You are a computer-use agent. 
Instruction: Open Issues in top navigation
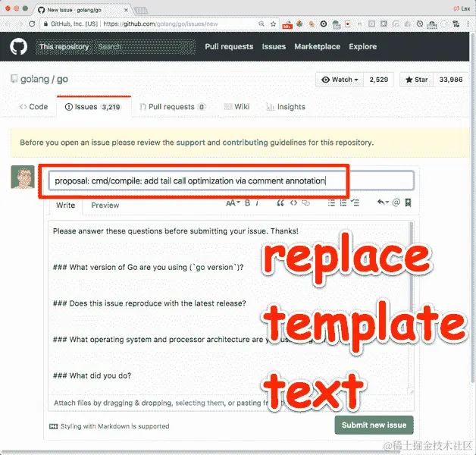point(274,46)
